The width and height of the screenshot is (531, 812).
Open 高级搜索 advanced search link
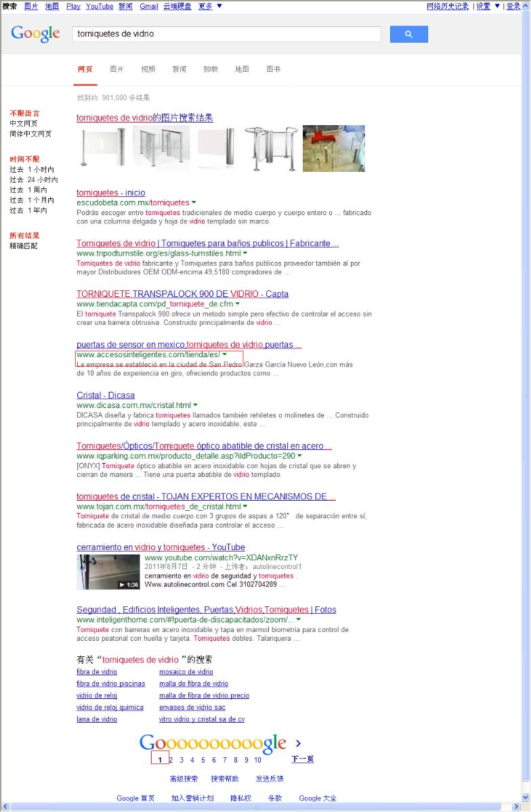(x=184, y=779)
